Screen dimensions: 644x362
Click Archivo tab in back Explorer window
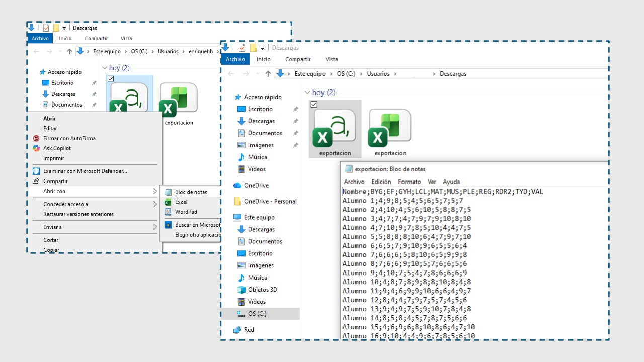click(x=40, y=38)
